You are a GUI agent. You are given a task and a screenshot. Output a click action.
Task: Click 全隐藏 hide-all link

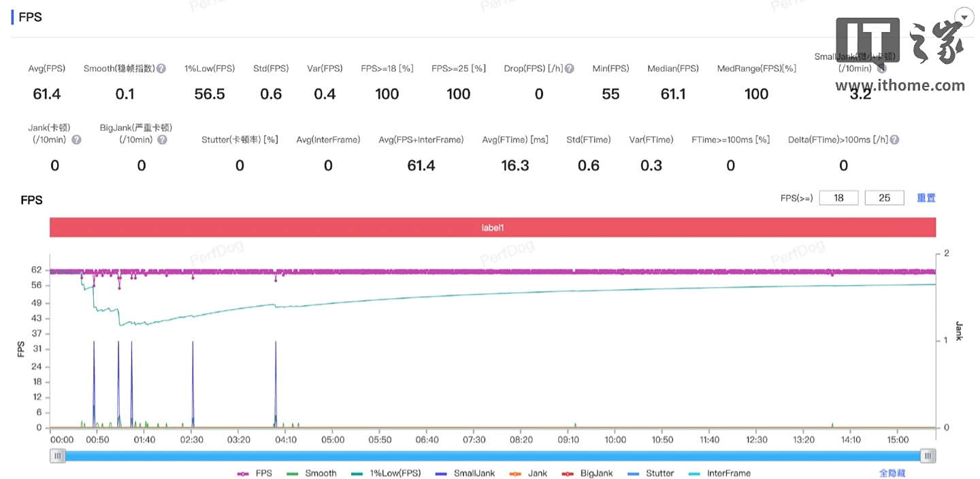(892, 474)
